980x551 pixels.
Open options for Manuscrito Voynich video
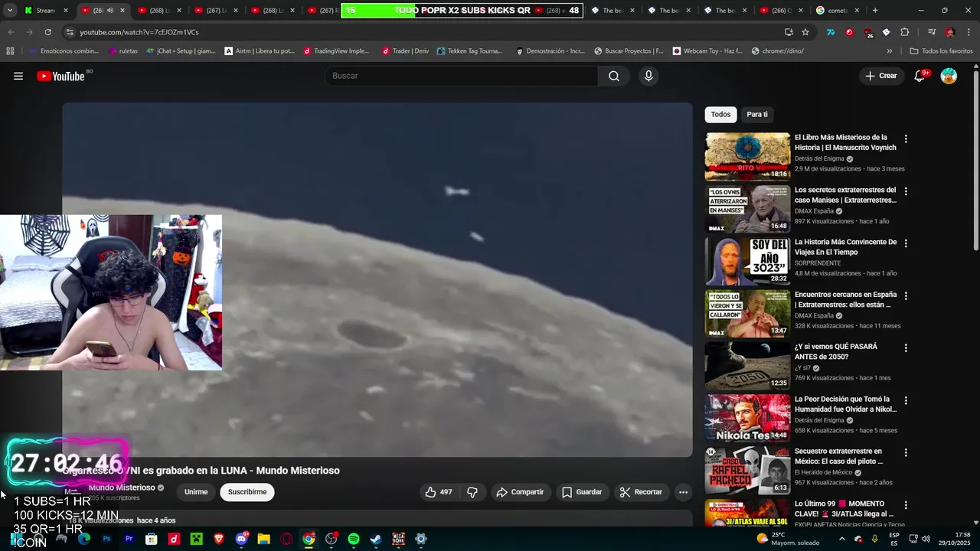click(906, 139)
